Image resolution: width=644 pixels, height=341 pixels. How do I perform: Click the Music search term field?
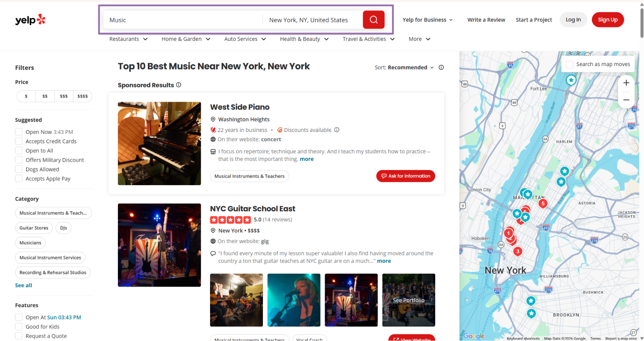183,20
